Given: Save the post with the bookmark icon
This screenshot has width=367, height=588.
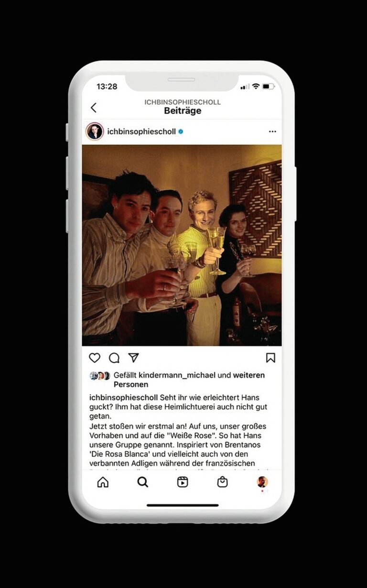Looking at the screenshot, I should tap(270, 358).
